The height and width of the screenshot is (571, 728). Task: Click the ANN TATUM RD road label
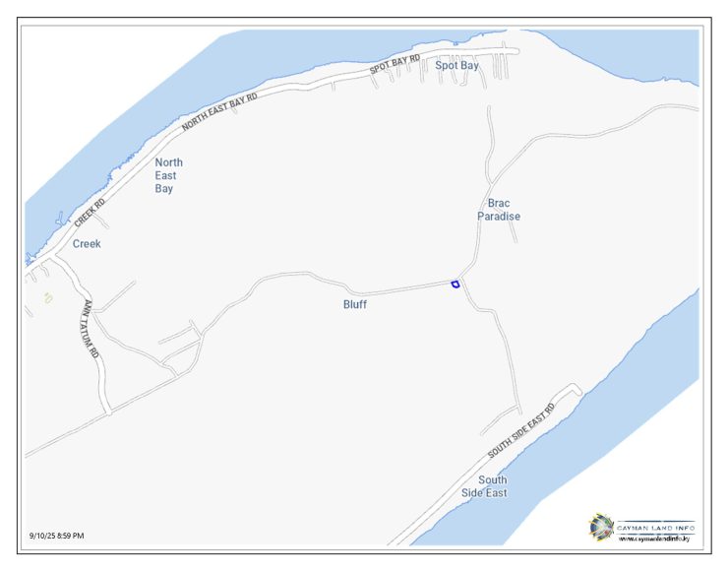(91, 329)
